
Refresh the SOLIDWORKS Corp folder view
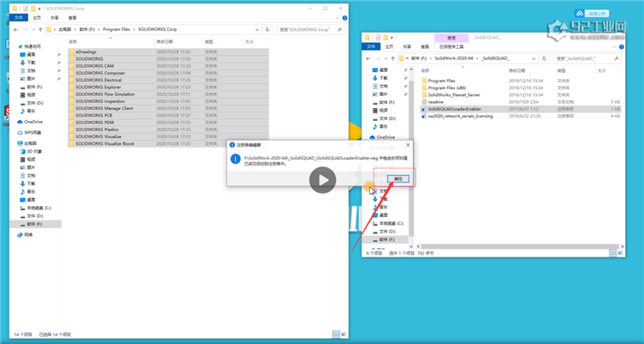click(x=267, y=29)
